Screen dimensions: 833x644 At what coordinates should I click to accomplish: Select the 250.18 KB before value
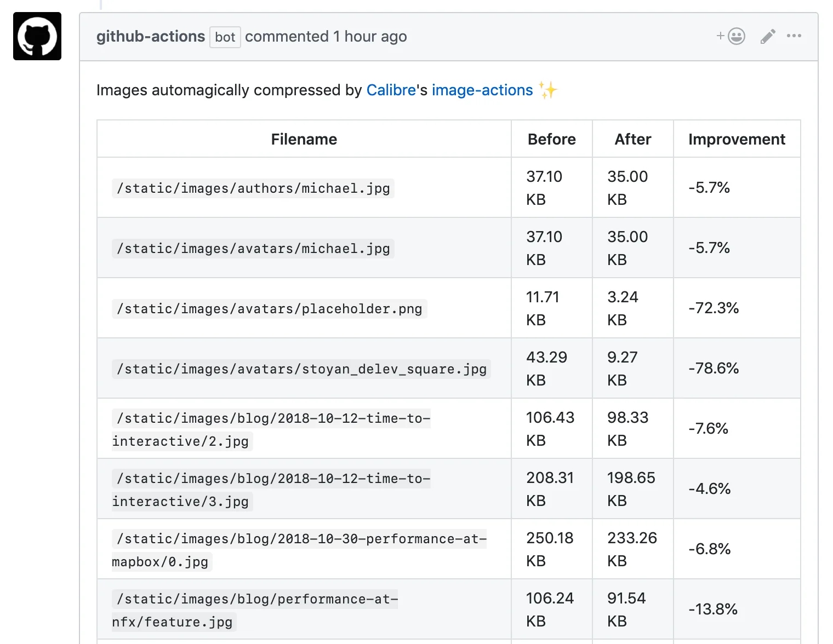click(550, 549)
